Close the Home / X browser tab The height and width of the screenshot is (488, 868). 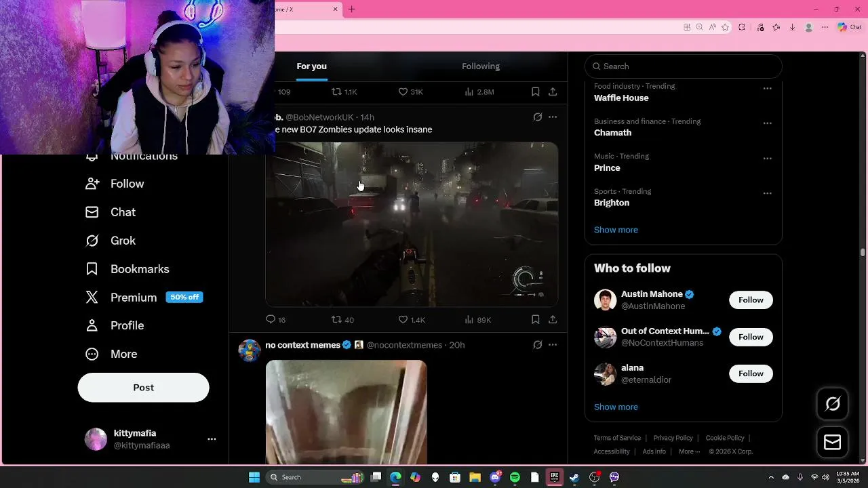click(335, 9)
